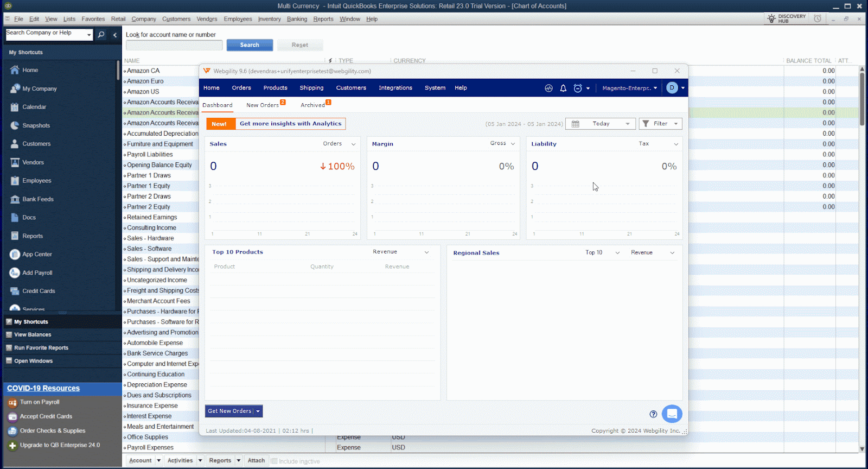This screenshot has width=868, height=469.
Task: Click the Get more insights with Analytics link
Action: tap(290, 124)
